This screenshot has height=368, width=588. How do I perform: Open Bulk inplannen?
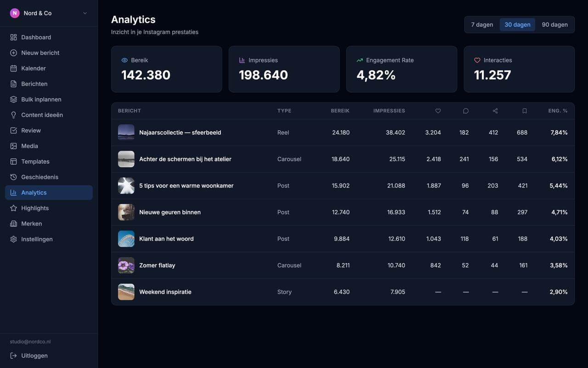[x=49, y=99]
